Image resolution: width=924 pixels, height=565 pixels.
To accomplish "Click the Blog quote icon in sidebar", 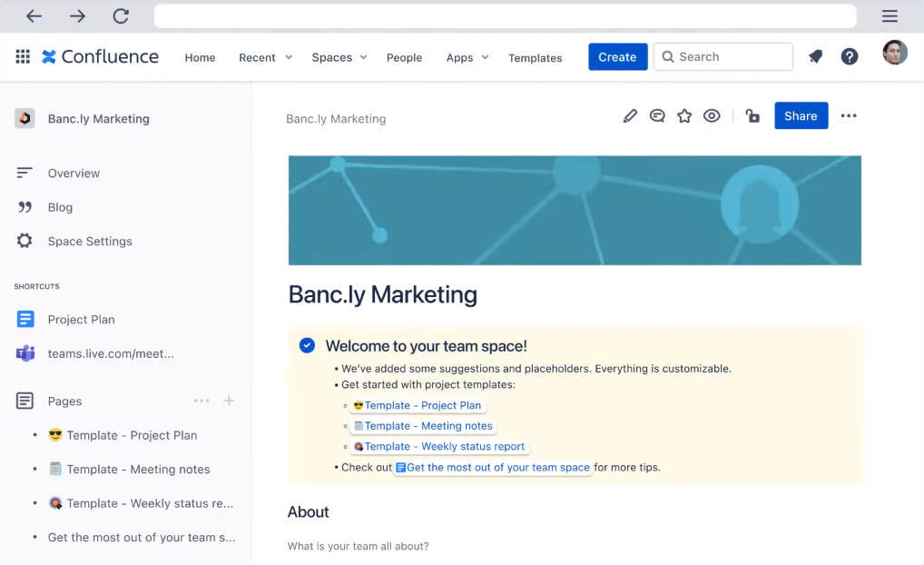I will click(25, 207).
